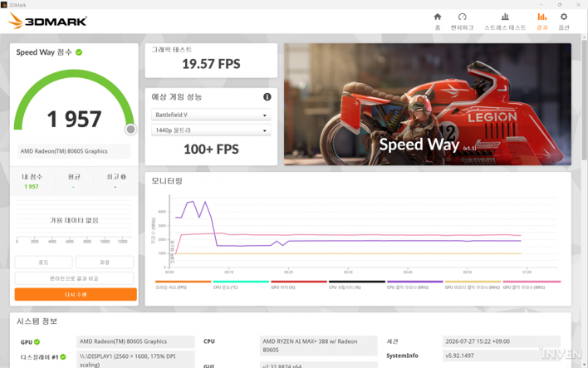Click the 모니터링 section heading
588x368 pixels.
coord(167,181)
